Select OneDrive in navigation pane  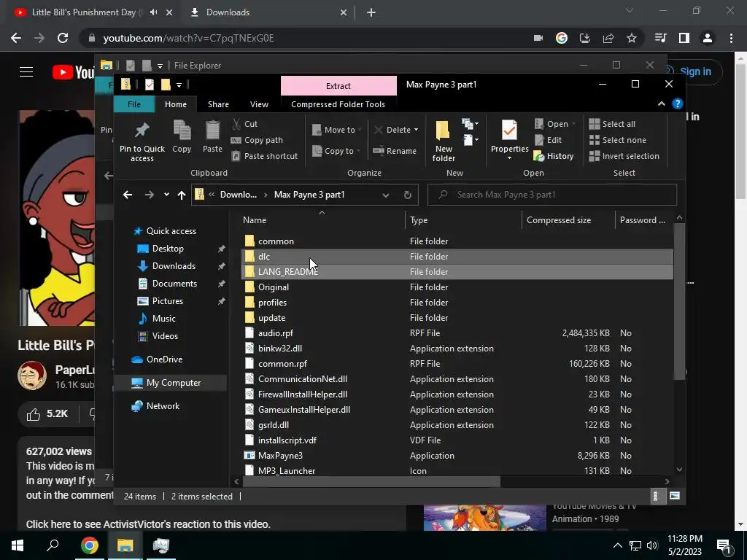coord(164,359)
